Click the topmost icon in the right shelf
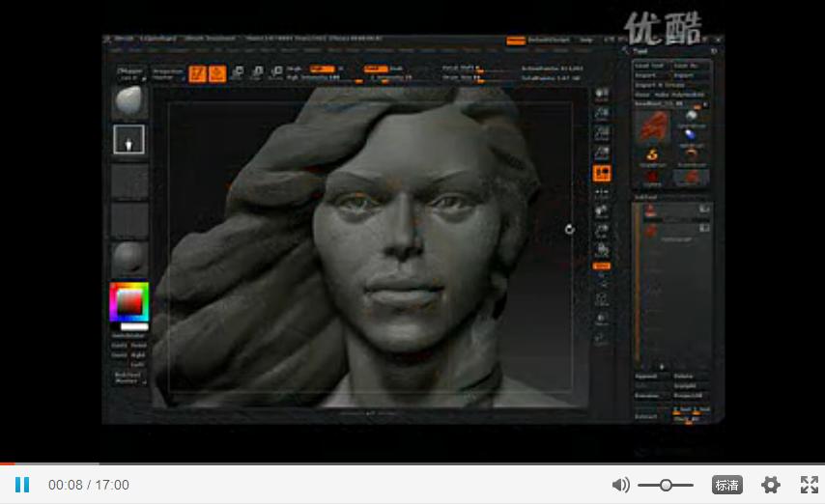The width and height of the screenshot is (825, 504). [602, 95]
